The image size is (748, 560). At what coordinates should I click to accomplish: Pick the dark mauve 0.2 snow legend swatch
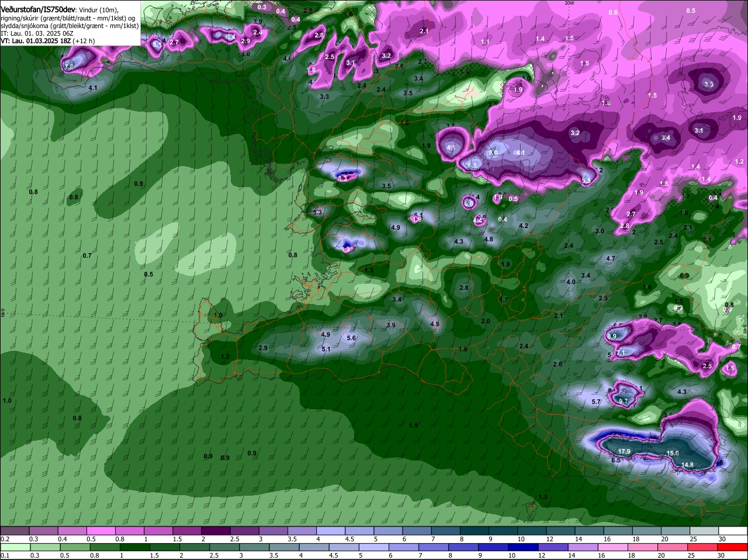point(15,530)
